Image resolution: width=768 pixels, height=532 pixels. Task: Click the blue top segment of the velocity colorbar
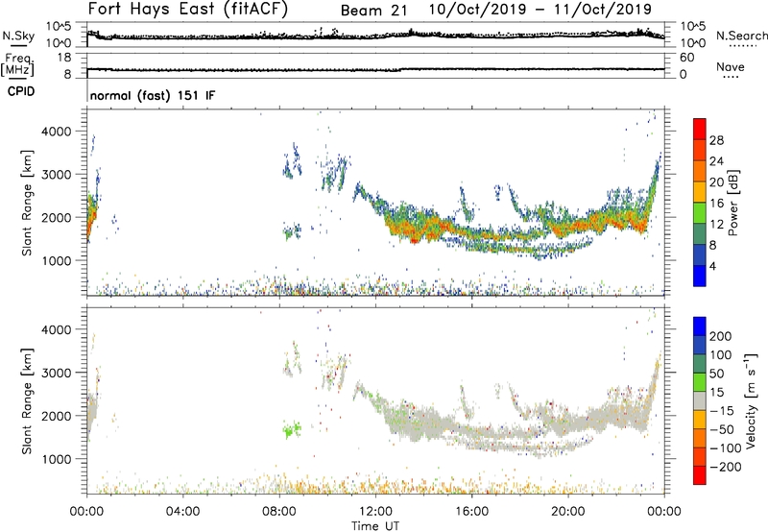tap(700, 326)
